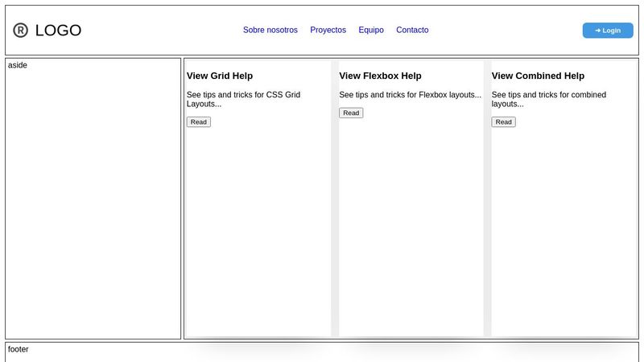The height and width of the screenshot is (362, 644).
Task: Click the Read button under Grid Help
Action: pos(199,122)
